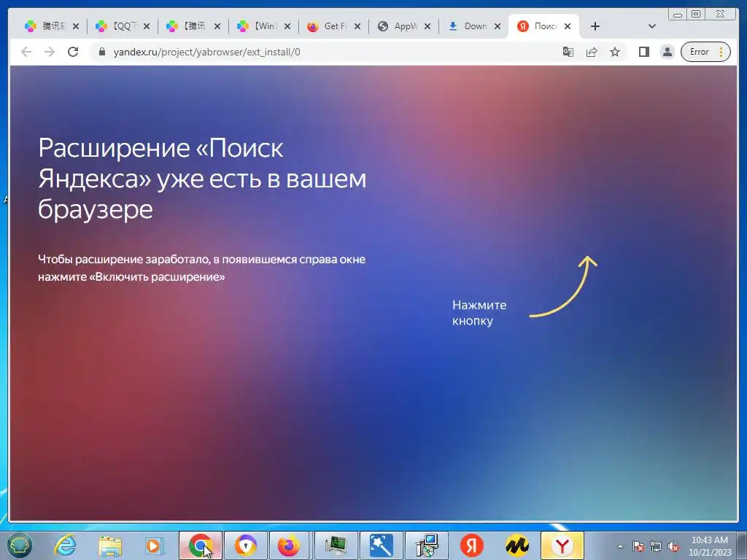The height and width of the screenshot is (560, 747).
Task: Open the setup installer taskbar icon
Action: coord(426,545)
